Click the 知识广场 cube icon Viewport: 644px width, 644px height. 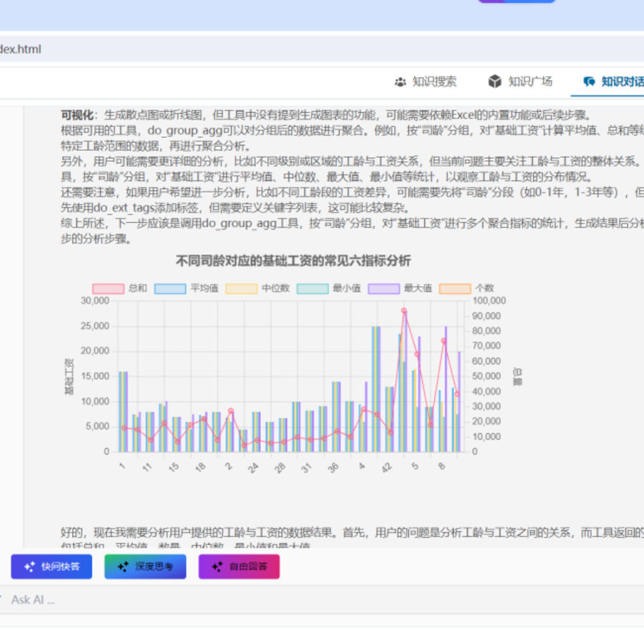click(x=495, y=82)
